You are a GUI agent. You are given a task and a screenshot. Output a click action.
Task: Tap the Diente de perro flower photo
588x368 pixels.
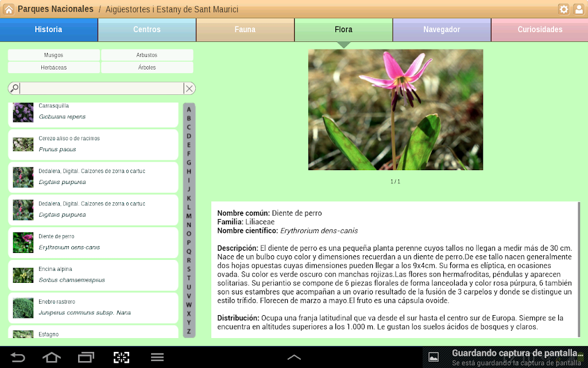[x=396, y=110]
